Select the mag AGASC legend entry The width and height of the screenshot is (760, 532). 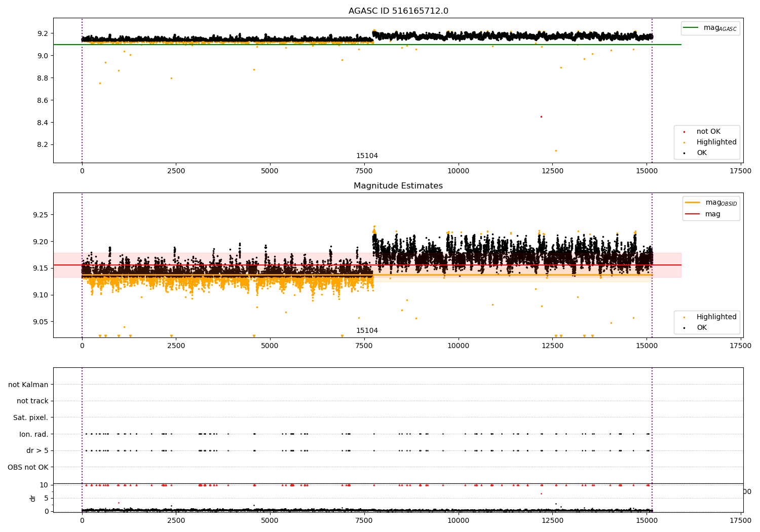(710, 28)
